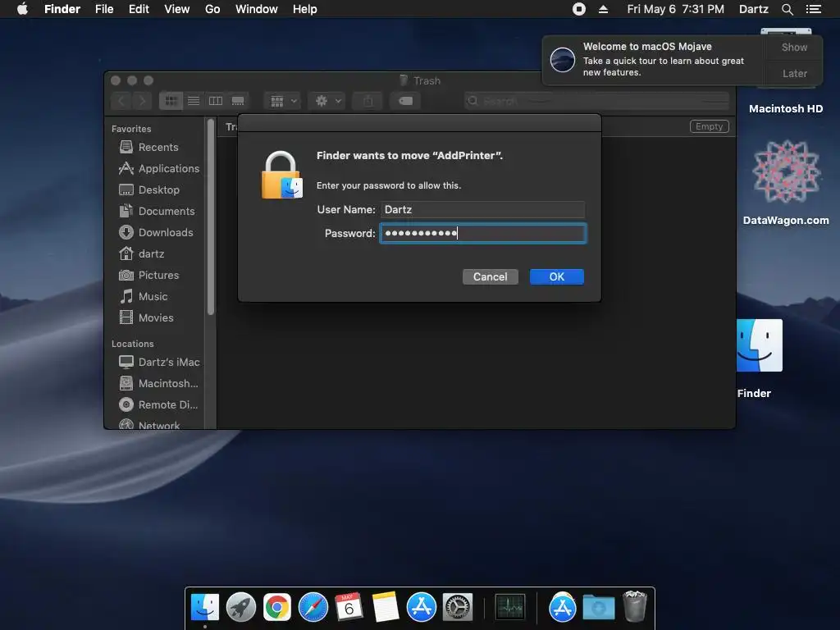The height and width of the screenshot is (630, 840).
Task: Click the Password field
Action: point(482,233)
